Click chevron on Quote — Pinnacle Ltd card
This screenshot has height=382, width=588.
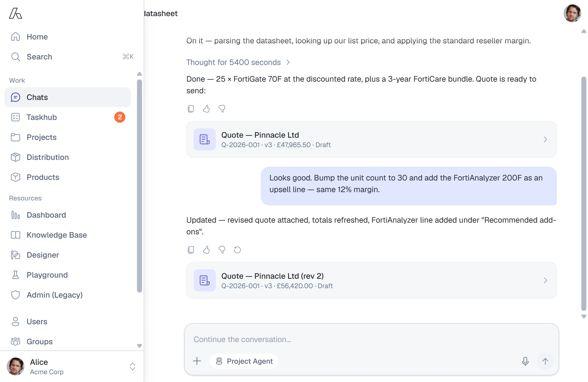pos(546,139)
